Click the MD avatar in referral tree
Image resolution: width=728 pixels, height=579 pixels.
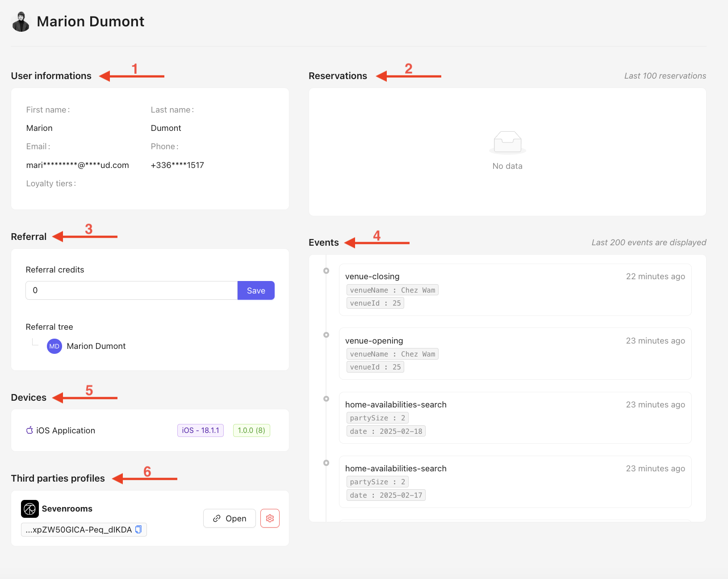(54, 346)
